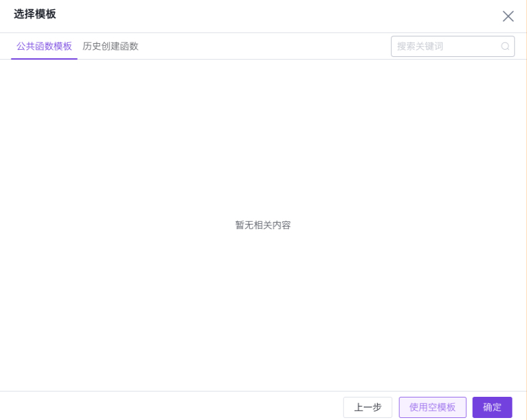Click the magnifier search icon
The width and height of the screenshot is (527, 420).
(x=505, y=46)
